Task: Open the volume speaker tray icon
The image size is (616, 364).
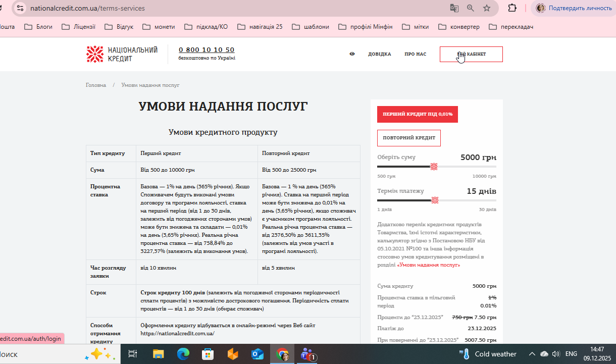Action: coord(556,354)
